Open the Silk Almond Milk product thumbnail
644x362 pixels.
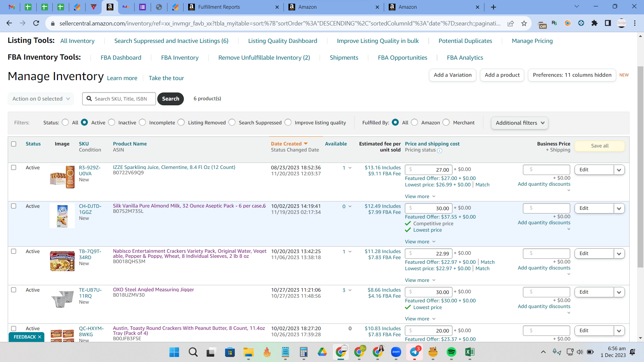coord(62,216)
